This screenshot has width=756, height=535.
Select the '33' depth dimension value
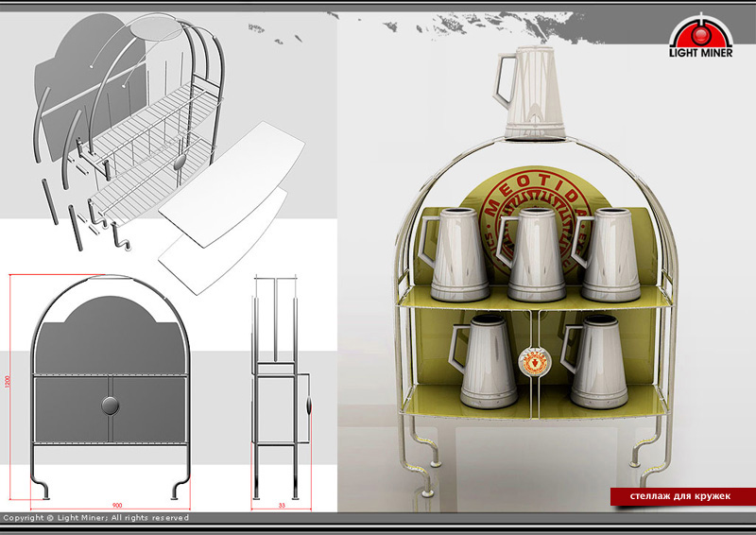pos(282,505)
